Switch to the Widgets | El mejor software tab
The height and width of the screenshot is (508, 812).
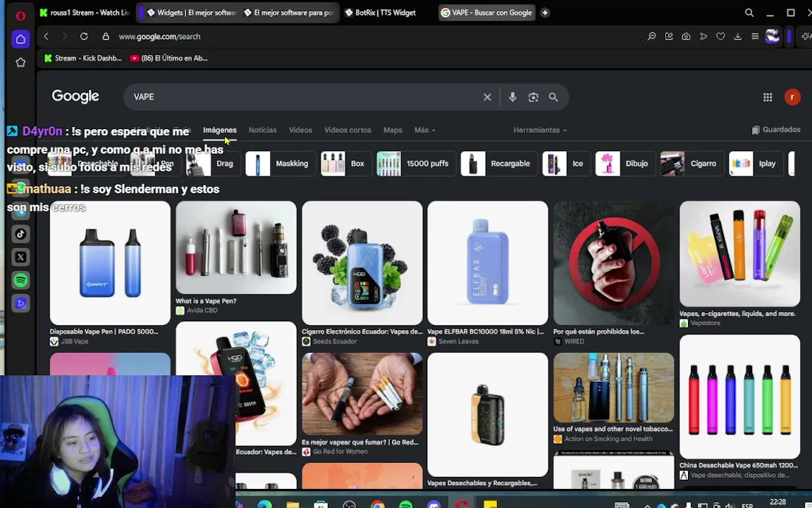point(189,13)
